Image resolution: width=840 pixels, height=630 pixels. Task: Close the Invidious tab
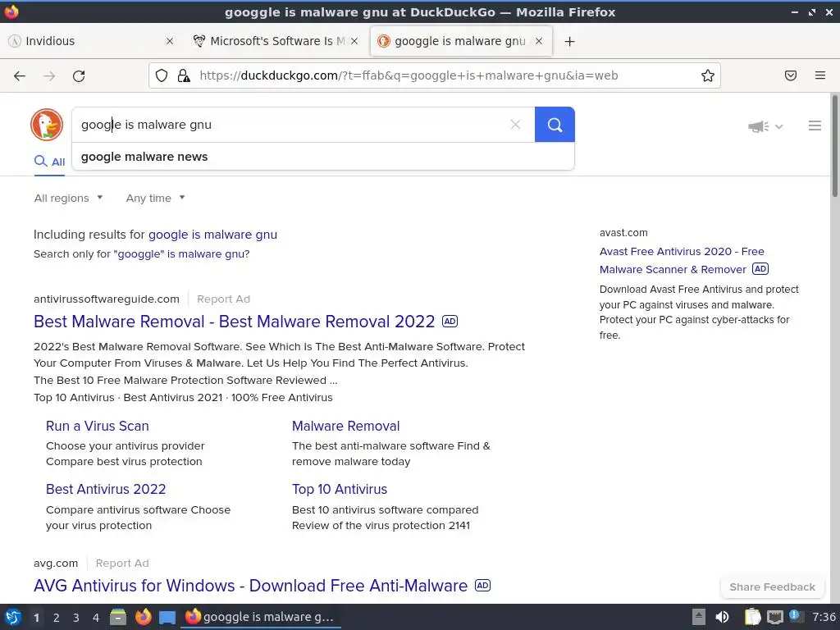(x=170, y=41)
